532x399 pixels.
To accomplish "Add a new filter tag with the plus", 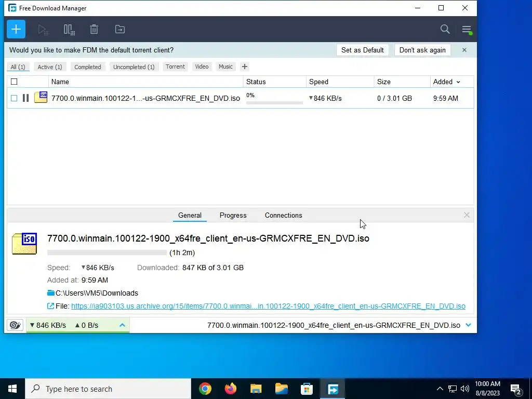I will (244, 66).
